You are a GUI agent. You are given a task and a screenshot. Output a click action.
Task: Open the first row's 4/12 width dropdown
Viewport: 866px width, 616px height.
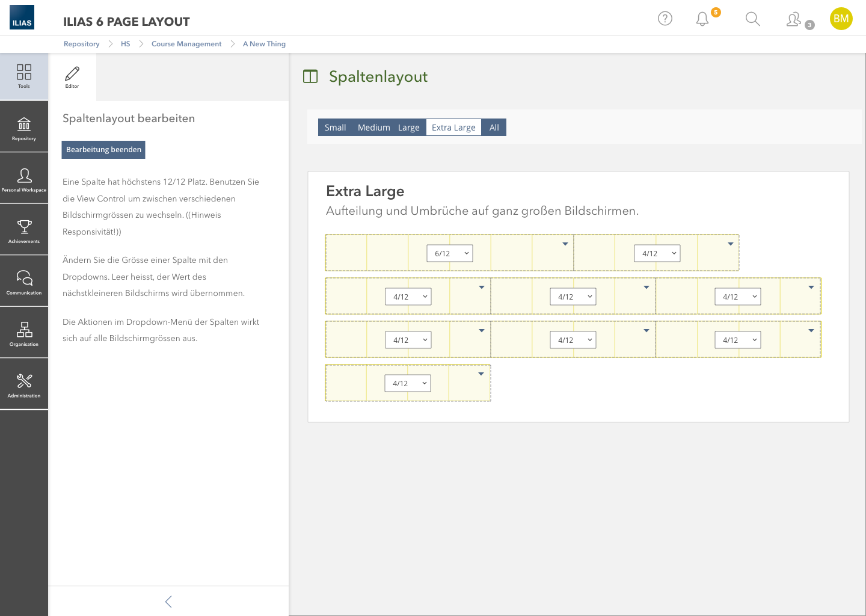pos(657,253)
